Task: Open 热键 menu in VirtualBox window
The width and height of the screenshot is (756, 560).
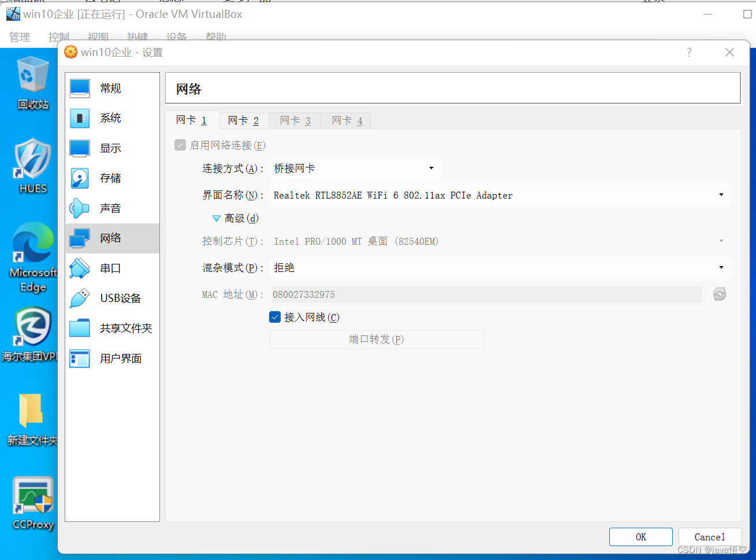Action: click(x=137, y=37)
